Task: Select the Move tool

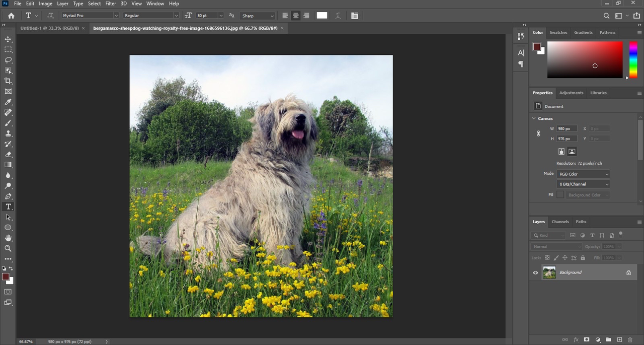Action: (x=8, y=39)
